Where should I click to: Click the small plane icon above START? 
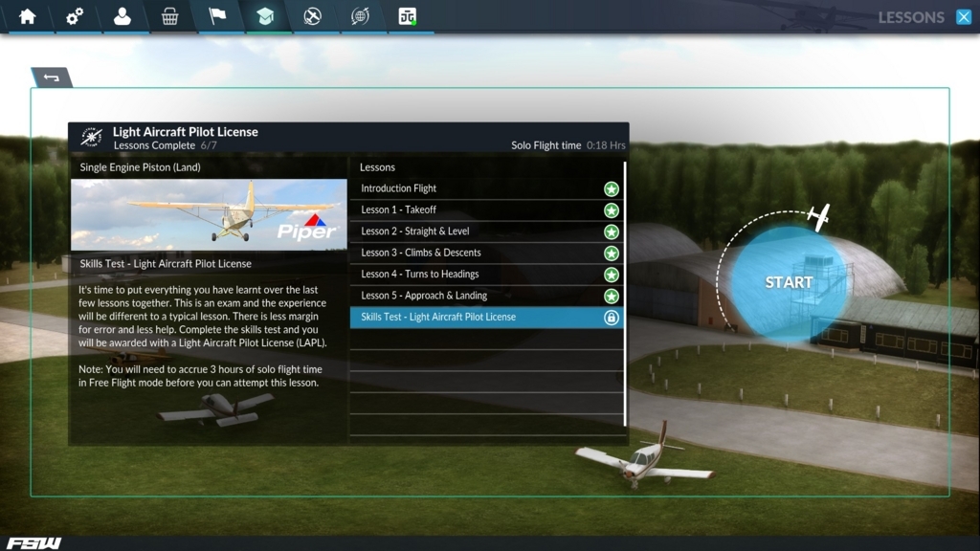click(x=819, y=217)
